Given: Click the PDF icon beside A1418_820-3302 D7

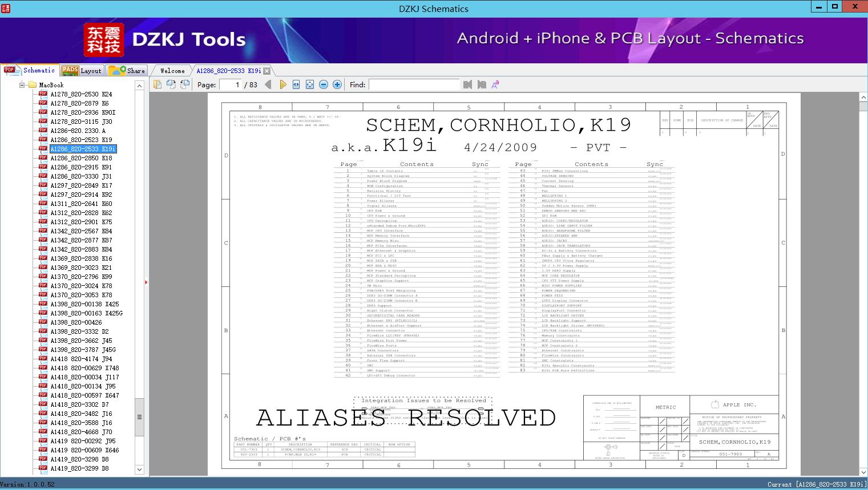Looking at the screenshot, I should [43, 404].
